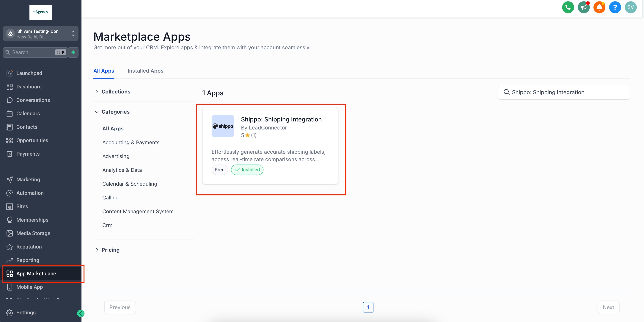644x322 pixels.
Task: Filter by Content Management System category
Action: coord(138,211)
